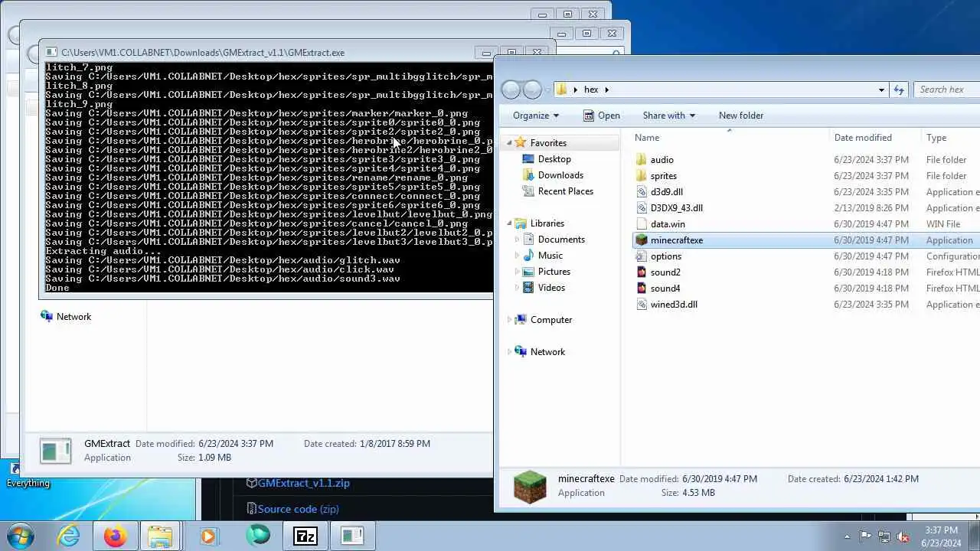This screenshot has height=551, width=980.
Task: Select the options configuration file icon
Action: [x=642, y=256]
